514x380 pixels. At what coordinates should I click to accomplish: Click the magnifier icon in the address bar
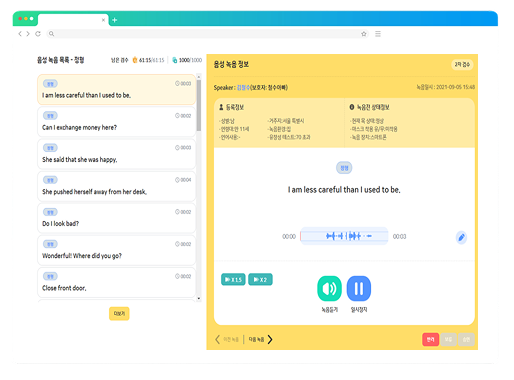tap(51, 34)
